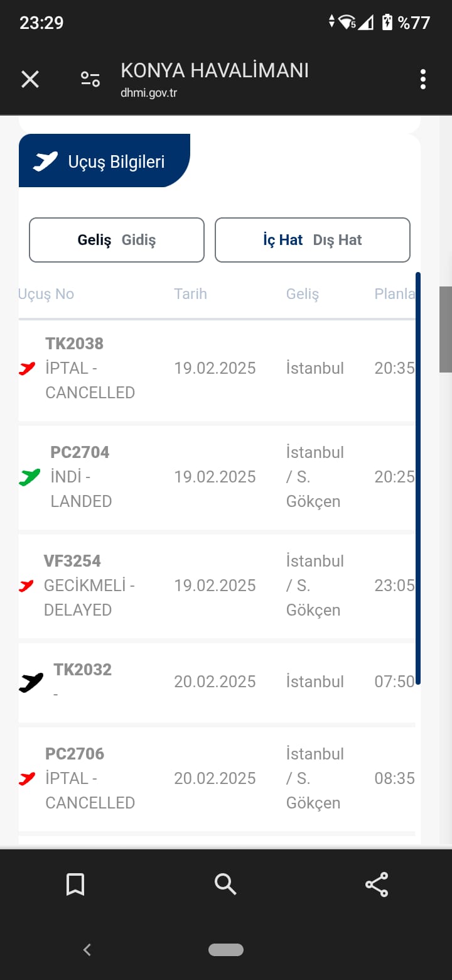Open the Uçuş Bilgileri tab
Image resolution: width=452 pixels, height=980 pixels.
pos(104,161)
